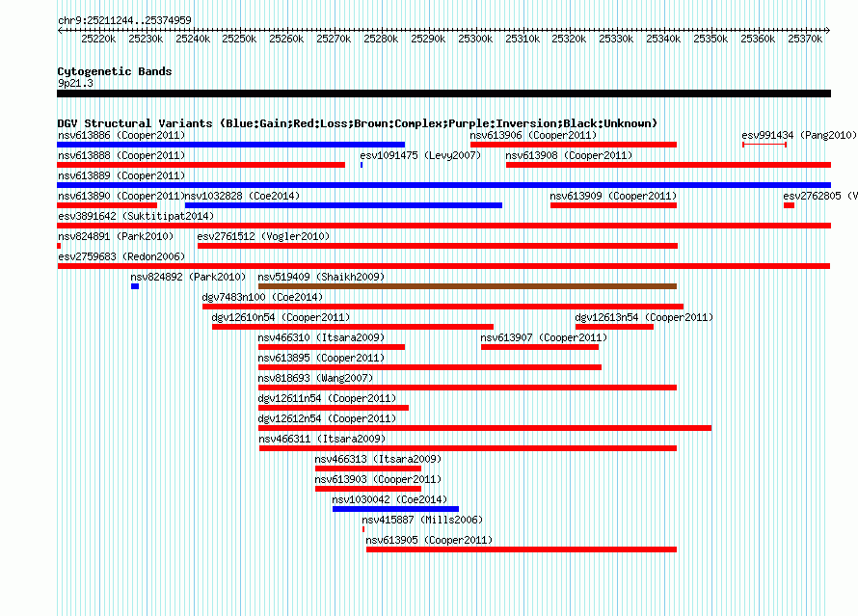Screen dimensions: 858x616
Task: Select the small blue nsv824892 bar
Action: coord(135,286)
